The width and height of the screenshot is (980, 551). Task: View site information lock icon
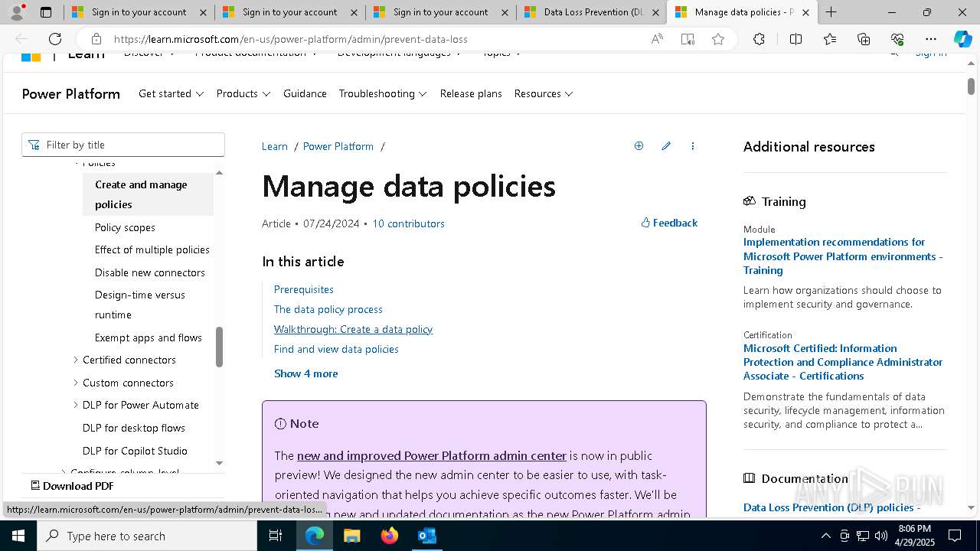point(96,39)
